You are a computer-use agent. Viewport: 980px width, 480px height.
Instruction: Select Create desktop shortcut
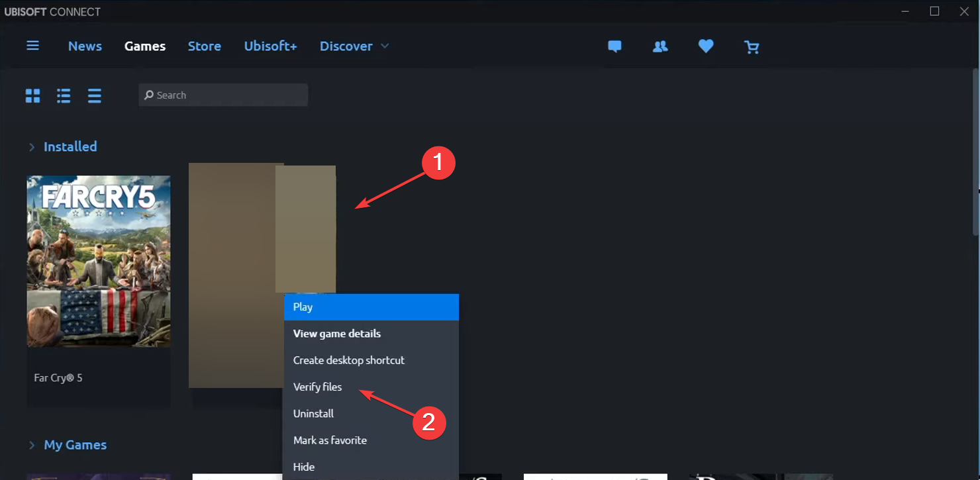pyautogui.click(x=371, y=360)
